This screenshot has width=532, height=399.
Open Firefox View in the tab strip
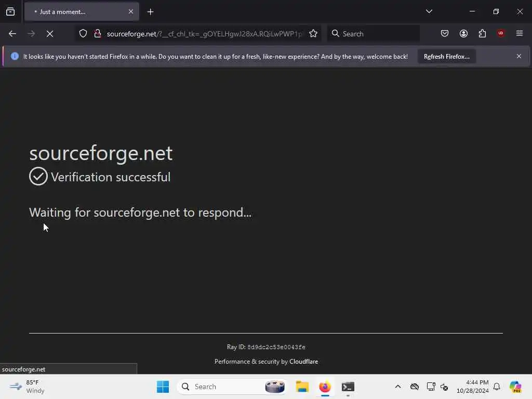pyautogui.click(x=10, y=12)
